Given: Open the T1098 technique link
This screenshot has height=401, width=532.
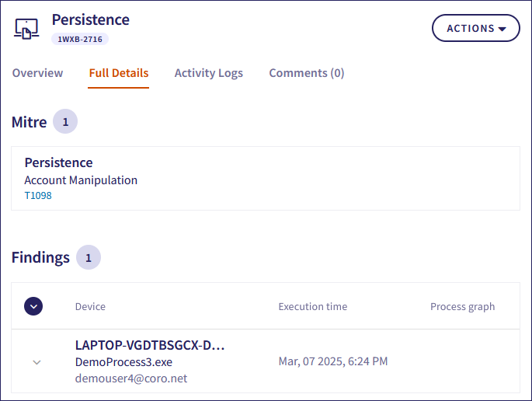Looking at the screenshot, I should (x=38, y=196).
